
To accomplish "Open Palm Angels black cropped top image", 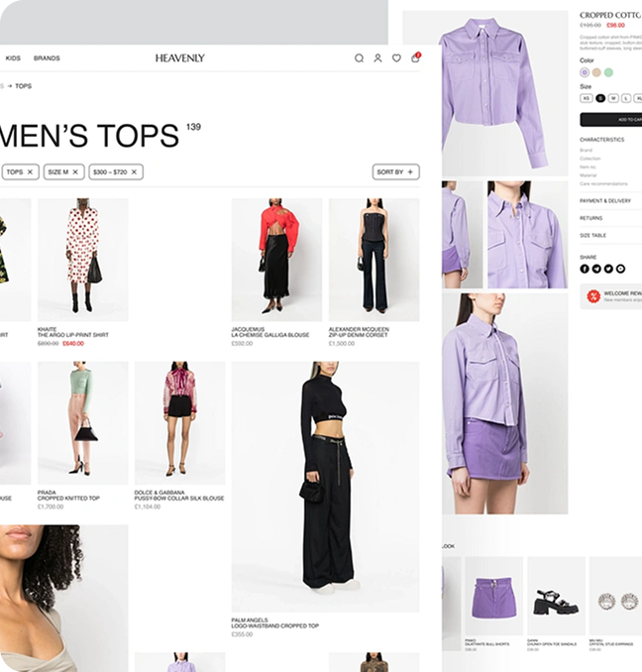I will coord(326,487).
